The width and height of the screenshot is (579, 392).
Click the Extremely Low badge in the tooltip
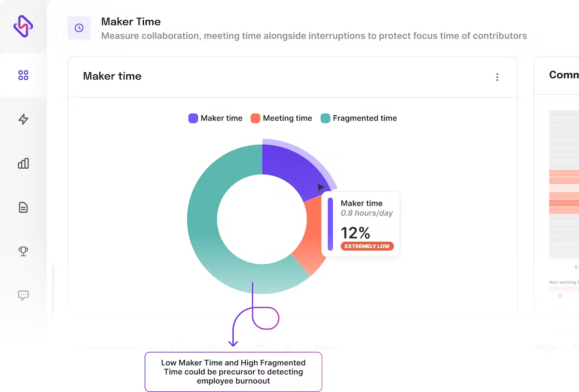(x=367, y=246)
